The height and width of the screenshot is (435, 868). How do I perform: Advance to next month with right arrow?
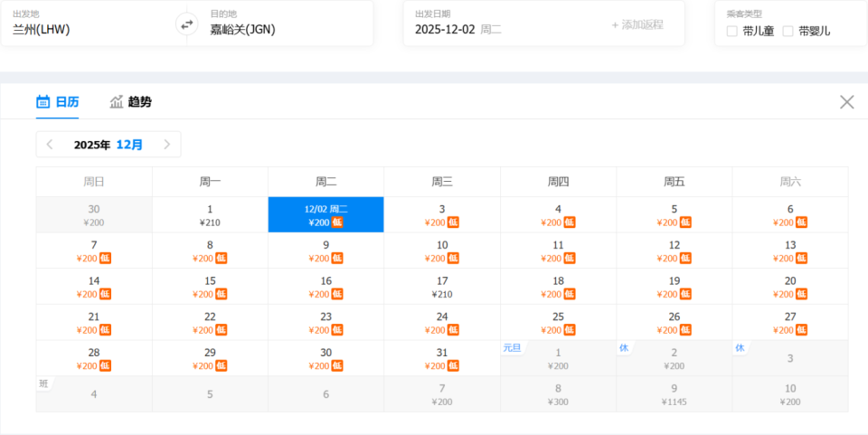166,145
